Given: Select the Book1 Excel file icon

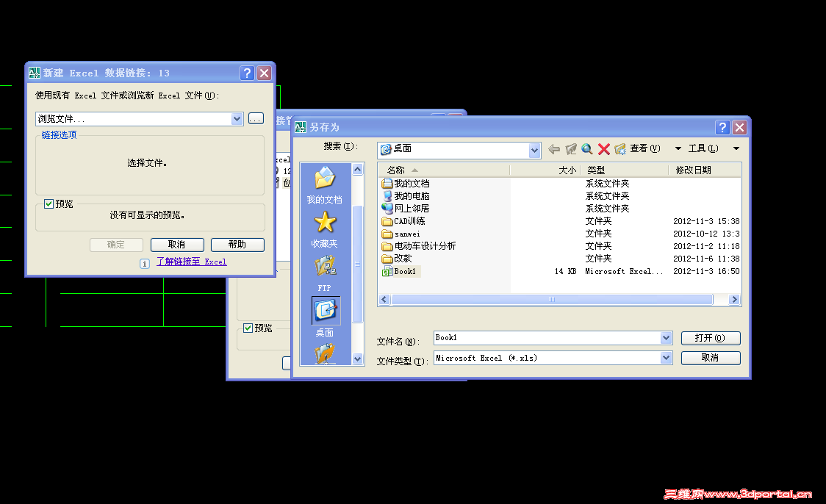Looking at the screenshot, I should pos(387,272).
